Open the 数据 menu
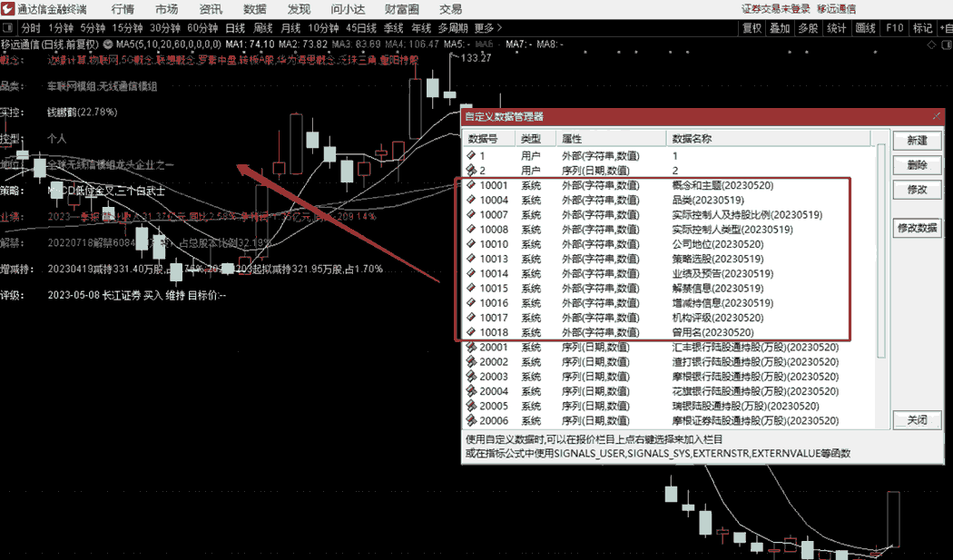The width and height of the screenshot is (953, 560). [255, 9]
